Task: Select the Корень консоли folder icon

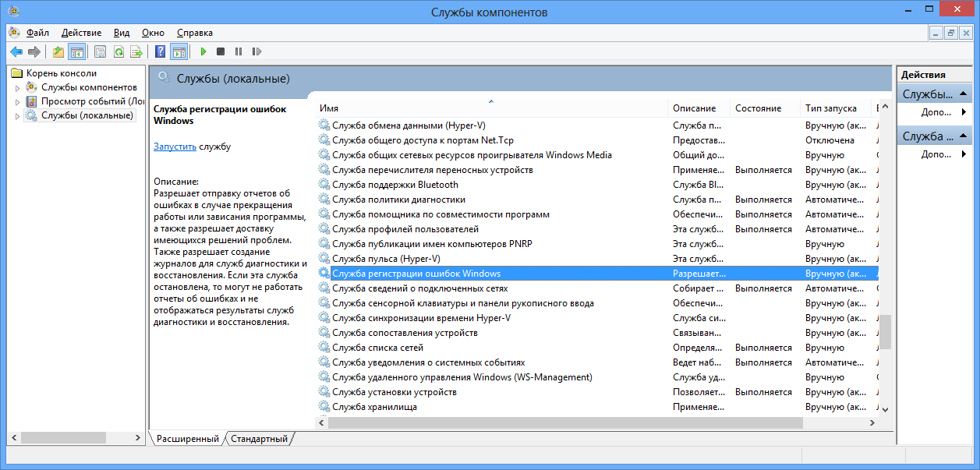Action: click(x=17, y=73)
